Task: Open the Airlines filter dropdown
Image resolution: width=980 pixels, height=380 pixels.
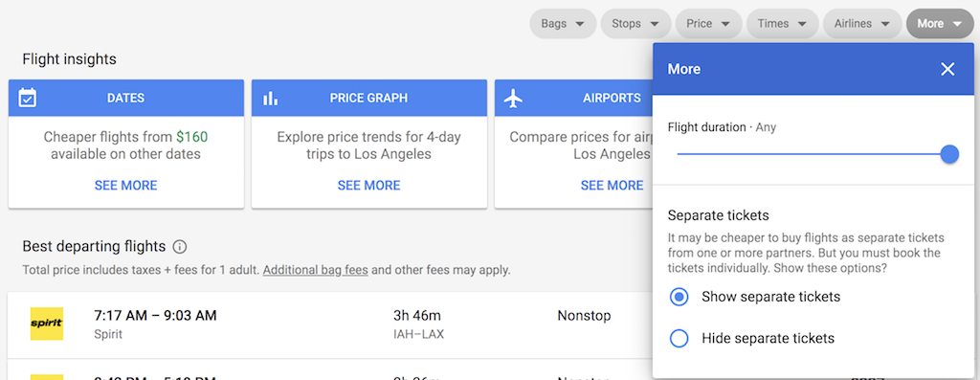Action: [x=862, y=24]
